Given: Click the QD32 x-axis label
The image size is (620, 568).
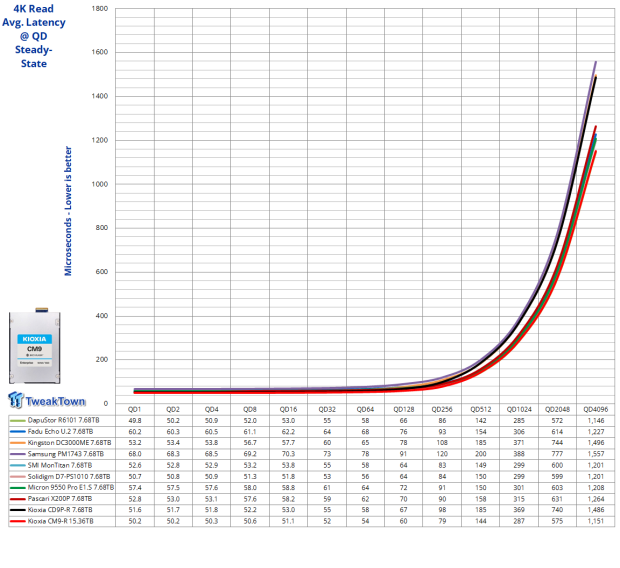Looking at the screenshot, I should click(327, 409).
